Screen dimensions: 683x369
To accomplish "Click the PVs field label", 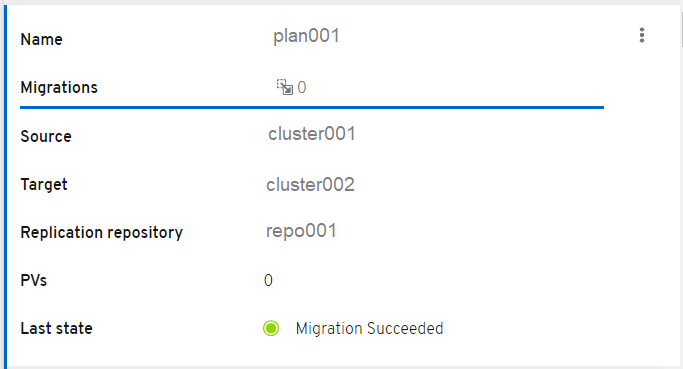I will tap(34, 280).
